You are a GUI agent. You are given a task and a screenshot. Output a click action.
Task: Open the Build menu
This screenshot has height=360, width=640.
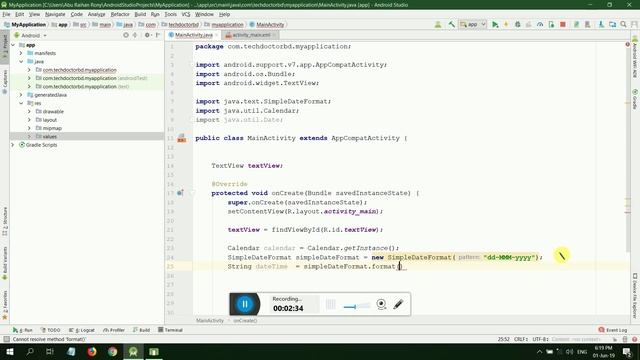tap(140, 14)
